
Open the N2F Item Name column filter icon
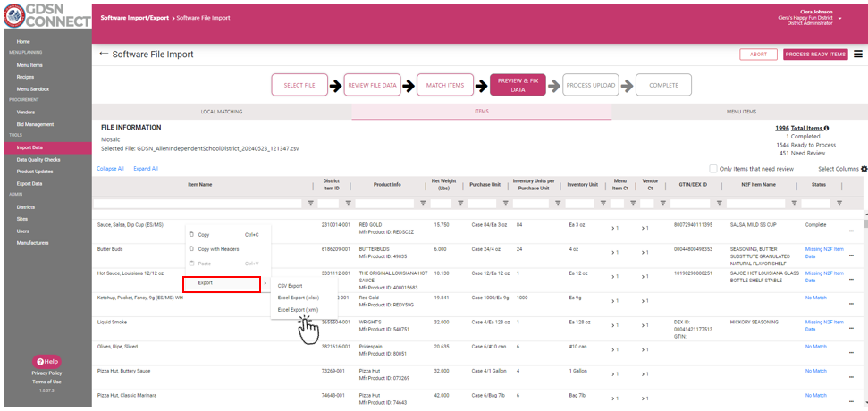click(794, 203)
